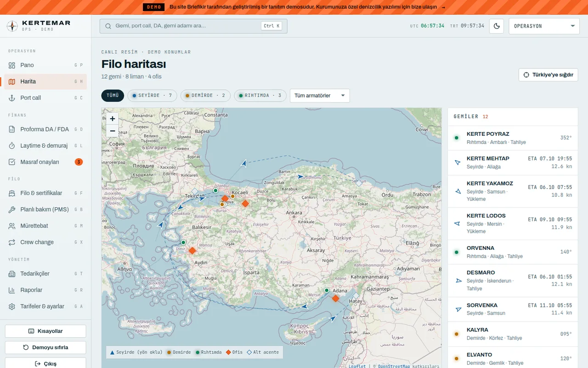Select the Tümü filter pill

113,96
